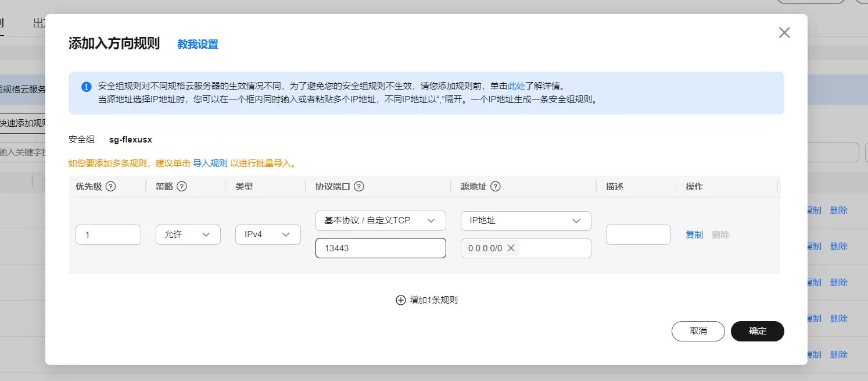Click the 此处 link in the notice
The height and width of the screenshot is (381, 868).
coord(517,86)
